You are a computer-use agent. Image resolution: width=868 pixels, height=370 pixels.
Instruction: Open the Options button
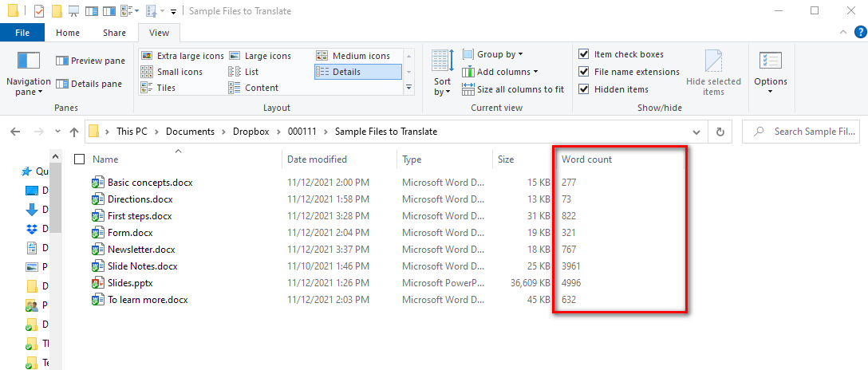point(770,73)
